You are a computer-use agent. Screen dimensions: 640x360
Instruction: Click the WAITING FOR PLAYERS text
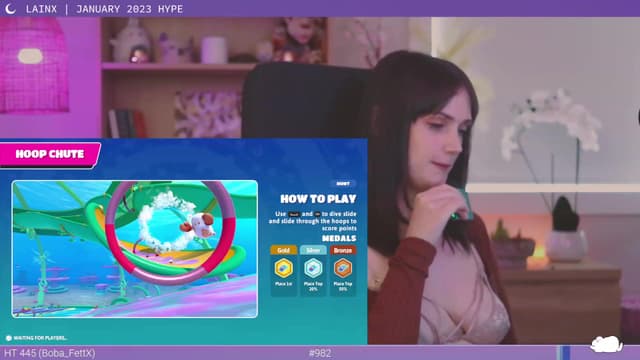40,338
